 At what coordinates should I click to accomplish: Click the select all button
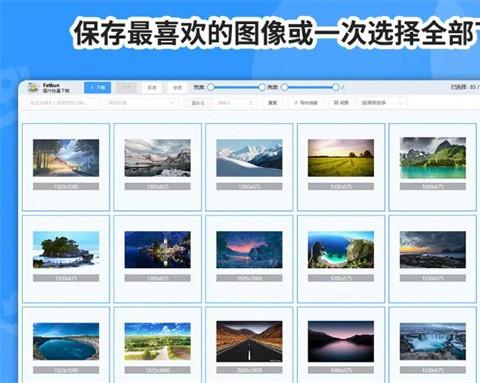pos(177,87)
